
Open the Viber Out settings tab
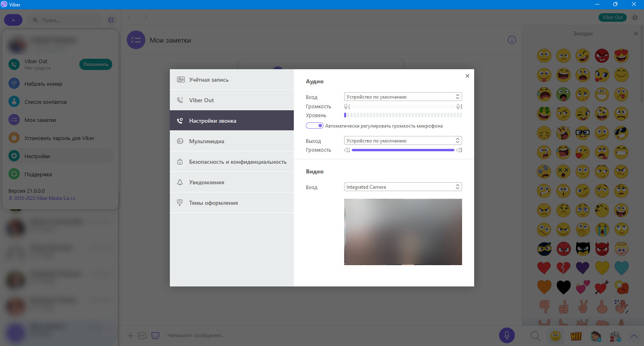(x=232, y=100)
